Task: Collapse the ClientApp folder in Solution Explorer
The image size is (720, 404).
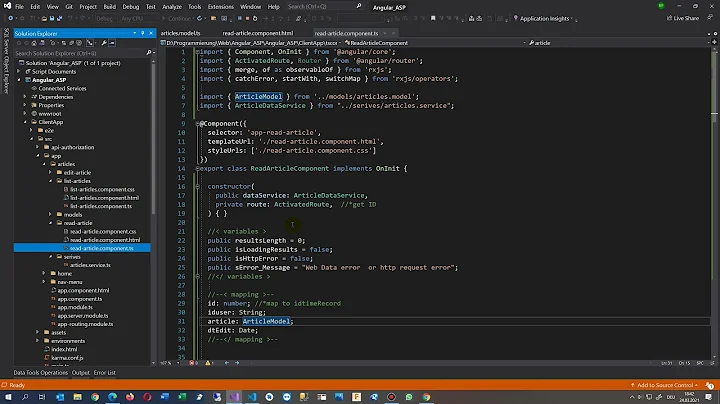Action: point(25,122)
